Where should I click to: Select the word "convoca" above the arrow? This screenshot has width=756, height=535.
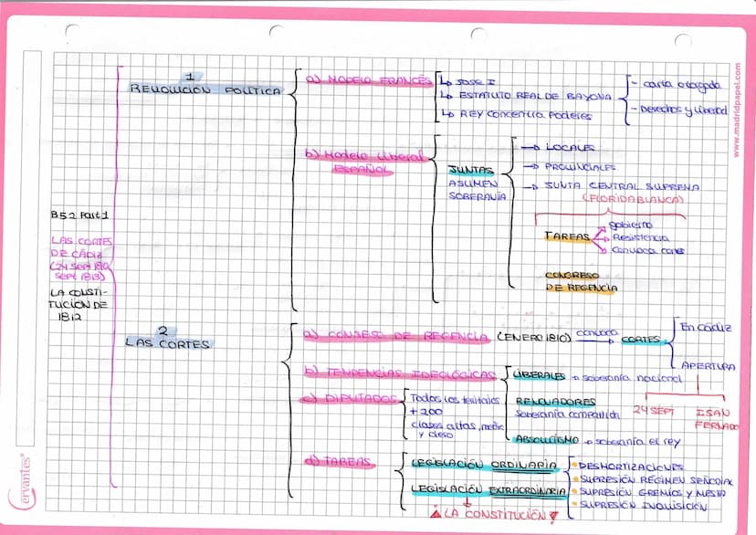pos(597,333)
